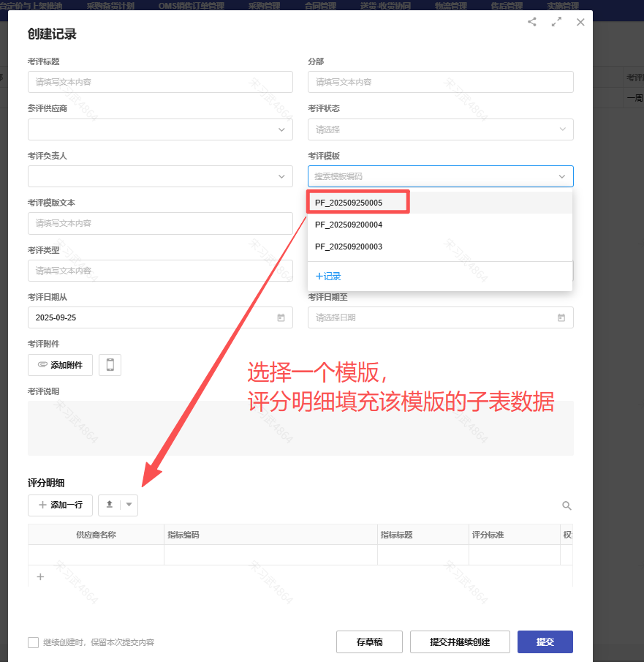644x662 pixels.
Task: Click the 分部 text field
Action: (x=441, y=82)
